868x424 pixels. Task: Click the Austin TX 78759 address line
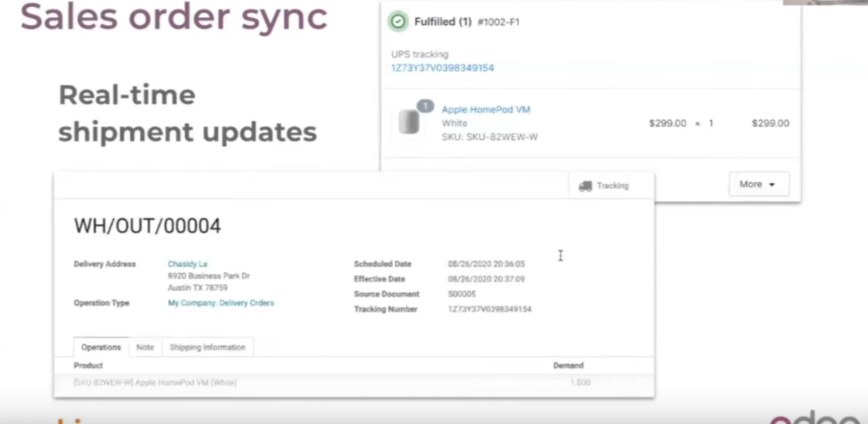click(198, 288)
